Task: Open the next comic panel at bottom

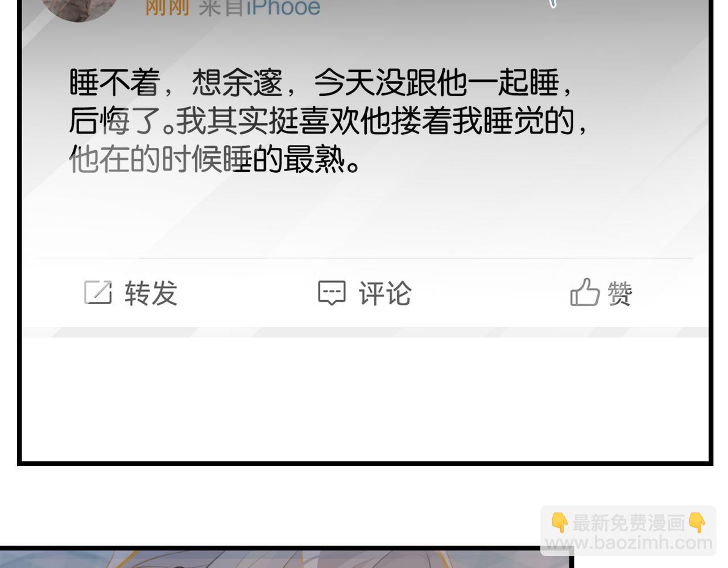Action: [x=287, y=558]
